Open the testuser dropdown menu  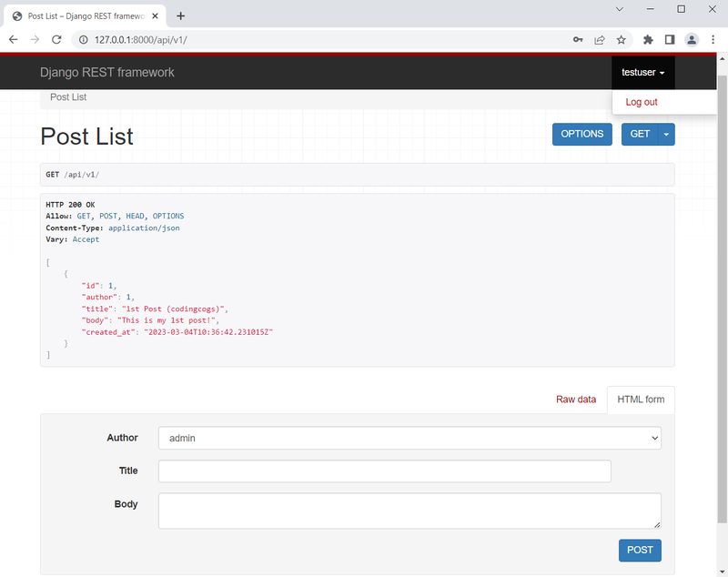click(643, 73)
